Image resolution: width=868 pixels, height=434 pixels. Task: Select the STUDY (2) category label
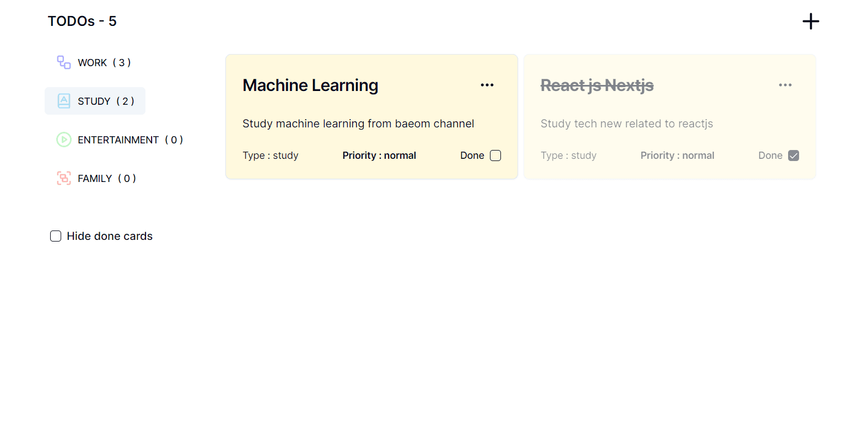click(106, 101)
